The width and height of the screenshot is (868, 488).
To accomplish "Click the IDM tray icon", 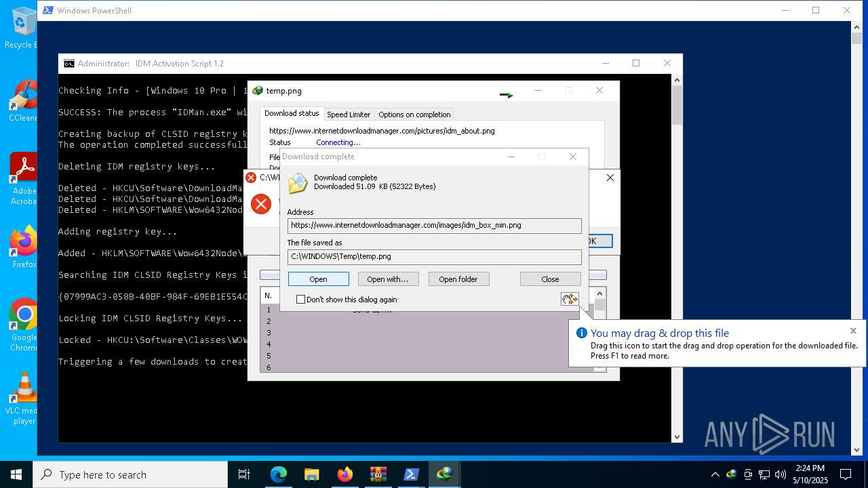I will tap(732, 474).
